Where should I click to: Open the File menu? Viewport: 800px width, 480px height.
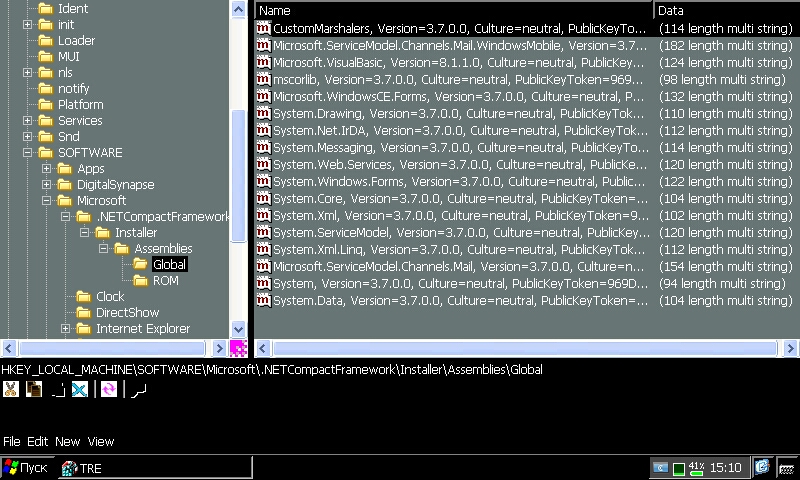(12, 441)
